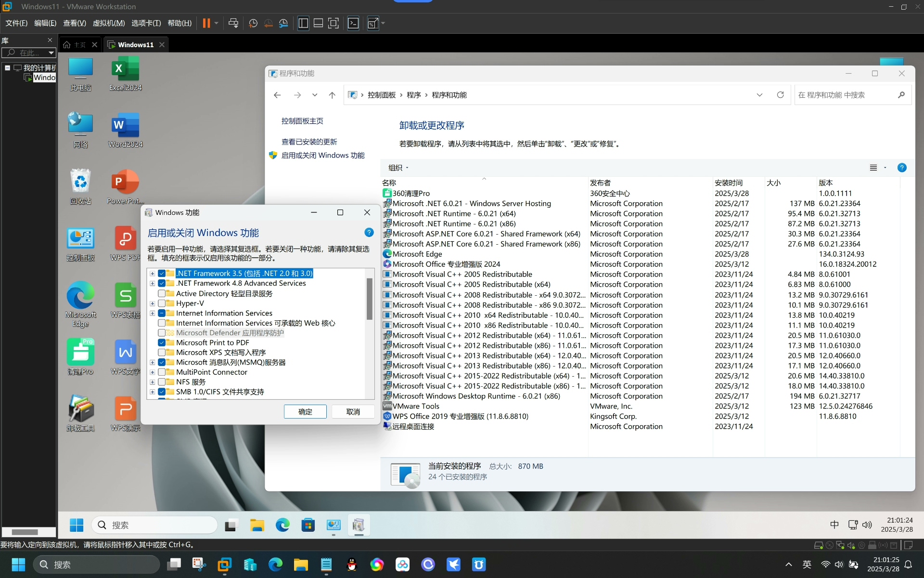Open help in Windows Features dialog
Viewport: 924px width, 578px height.
coord(369,233)
